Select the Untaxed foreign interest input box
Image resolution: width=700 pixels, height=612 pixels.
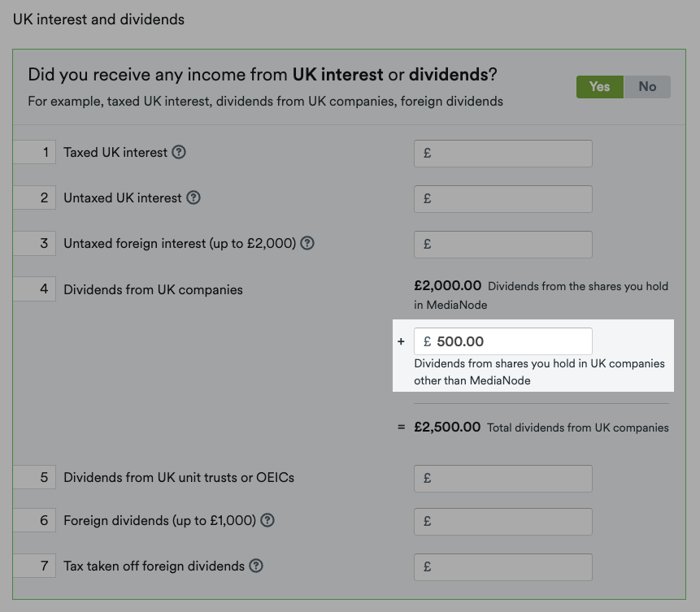click(502, 245)
